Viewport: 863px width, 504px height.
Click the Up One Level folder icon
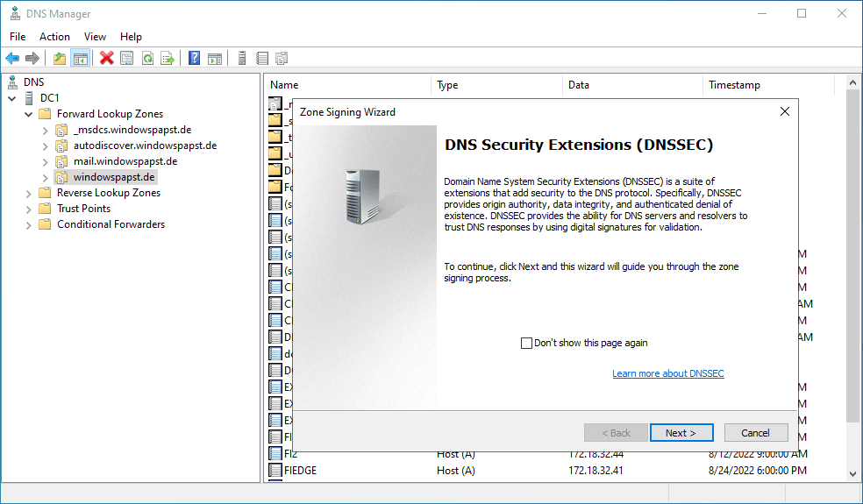[60, 59]
